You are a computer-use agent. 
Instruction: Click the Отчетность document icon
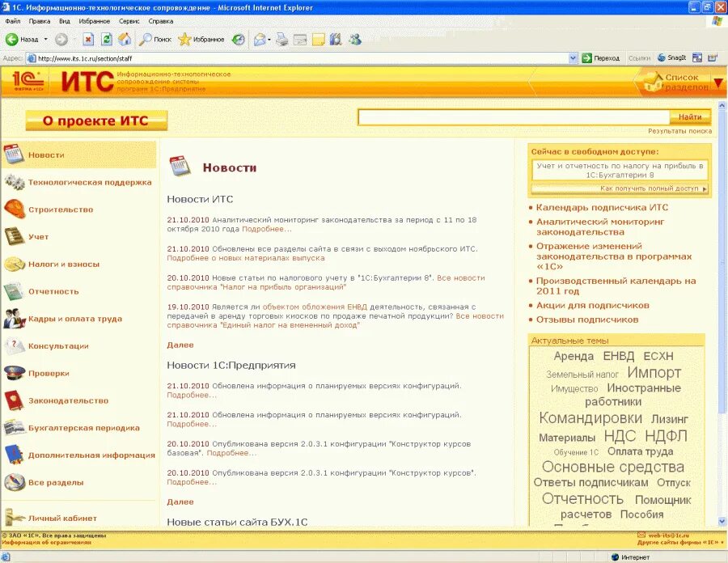click(x=13, y=291)
